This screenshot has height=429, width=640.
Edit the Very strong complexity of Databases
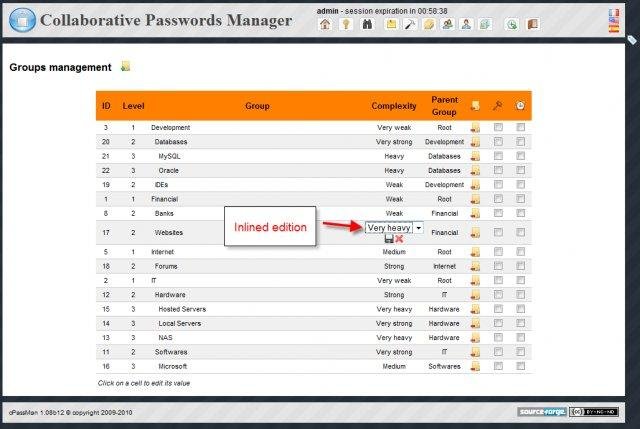394,142
